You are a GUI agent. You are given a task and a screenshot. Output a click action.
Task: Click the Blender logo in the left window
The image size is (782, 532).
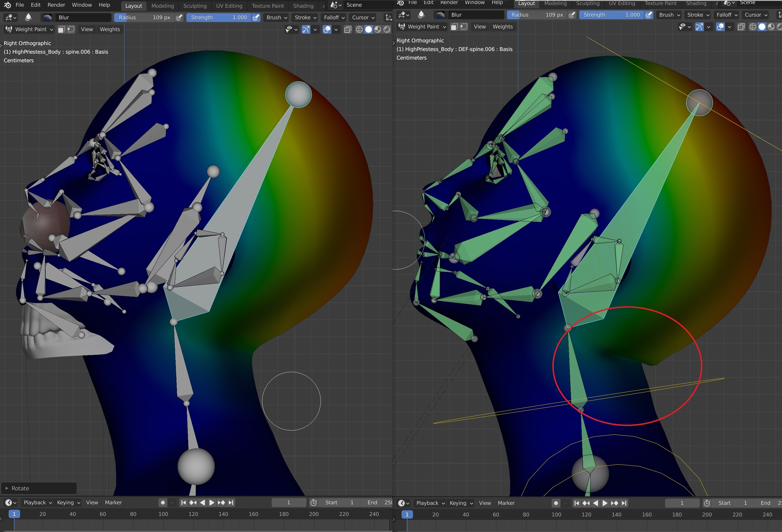click(x=8, y=5)
